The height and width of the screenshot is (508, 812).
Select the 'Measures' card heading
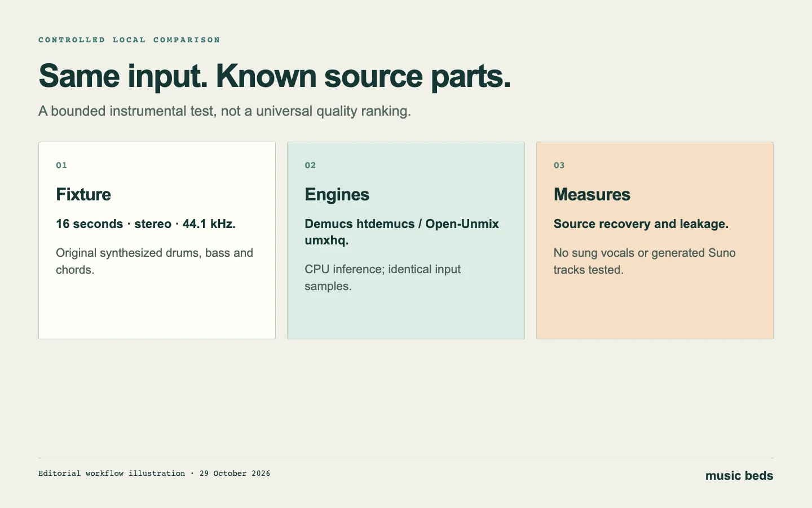click(x=592, y=195)
